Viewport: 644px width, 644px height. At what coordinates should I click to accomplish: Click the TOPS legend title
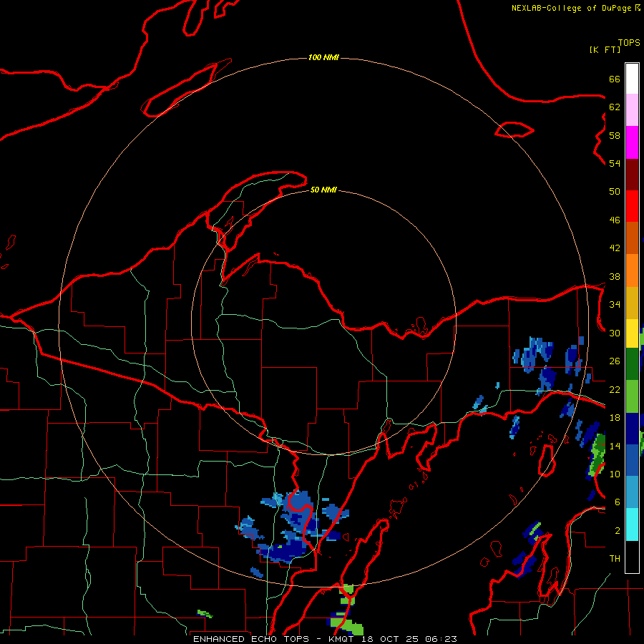[x=629, y=43]
